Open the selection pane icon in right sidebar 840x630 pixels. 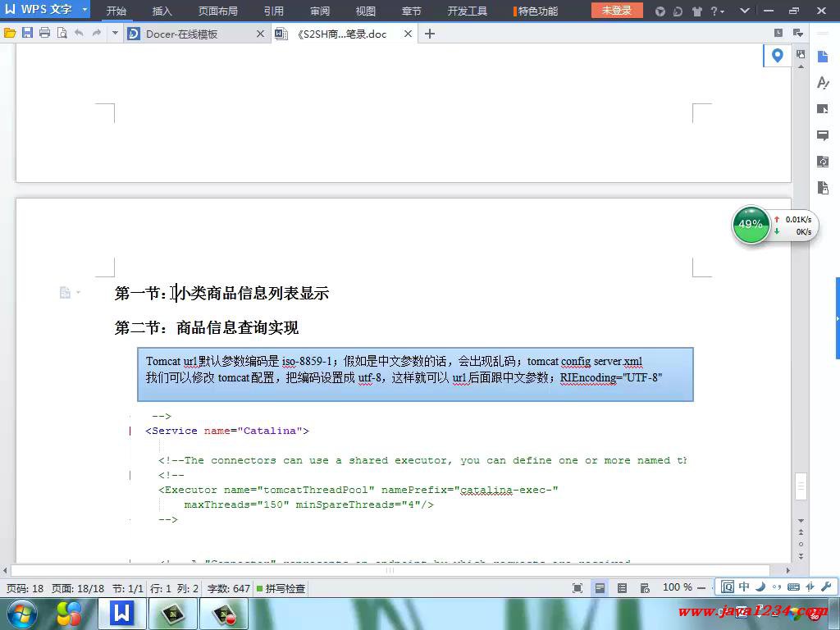pyautogui.click(x=823, y=109)
